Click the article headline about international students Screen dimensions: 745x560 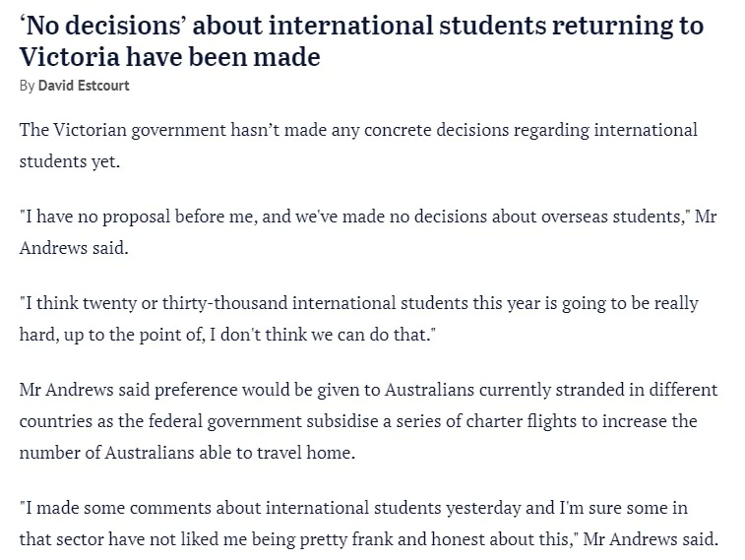pyautogui.click(x=361, y=41)
